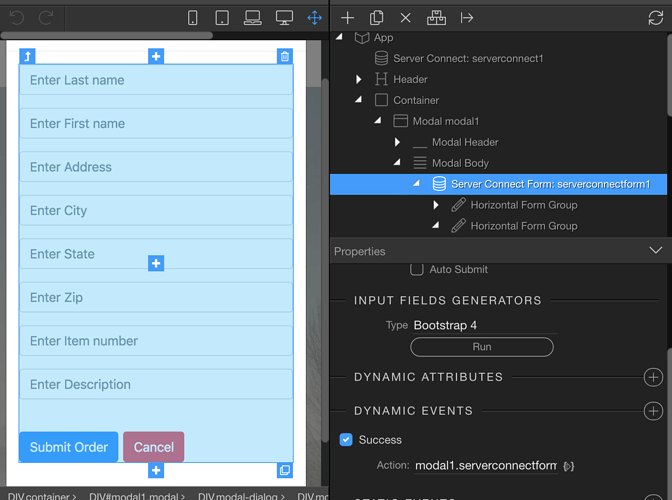Click the blue trash icon on form
The height and width of the screenshot is (500, 672).
(x=285, y=56)
